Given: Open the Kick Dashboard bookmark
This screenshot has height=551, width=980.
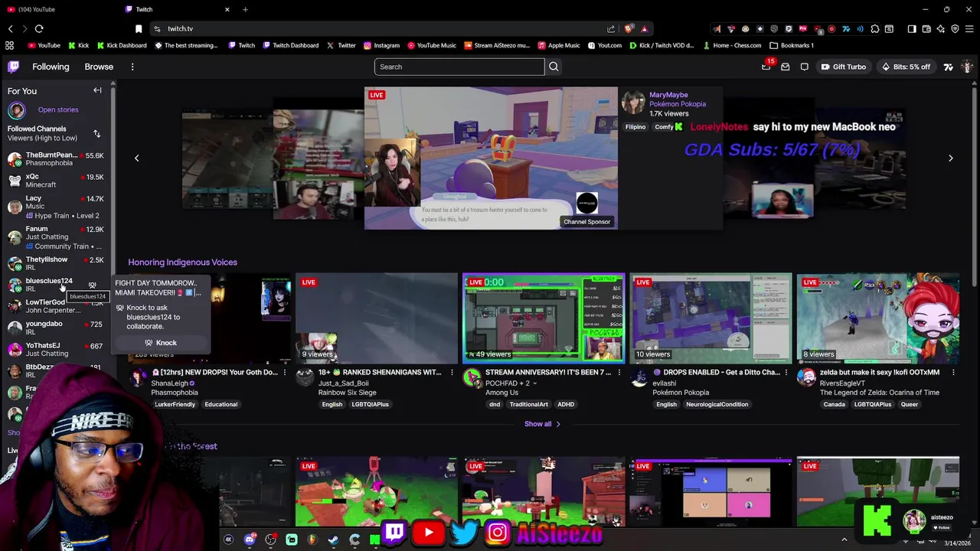Looking at the screenshot, I should [121, 45].
